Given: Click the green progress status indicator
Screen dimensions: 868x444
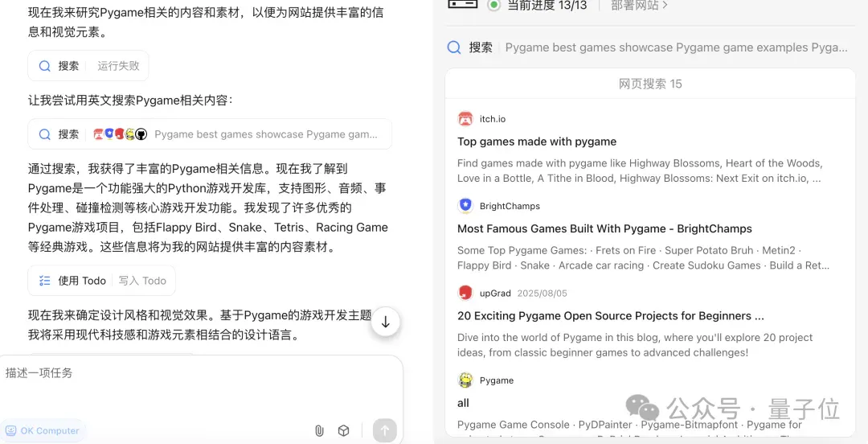Looking at the screenshot, I should [493, 6].
